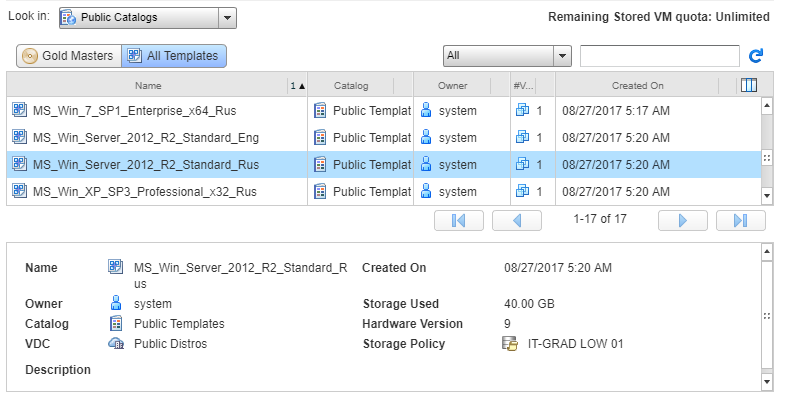Click the Public Distros VDC value
Image resolution: width=785 pixels, height=400 pixels.
point(170,344)
